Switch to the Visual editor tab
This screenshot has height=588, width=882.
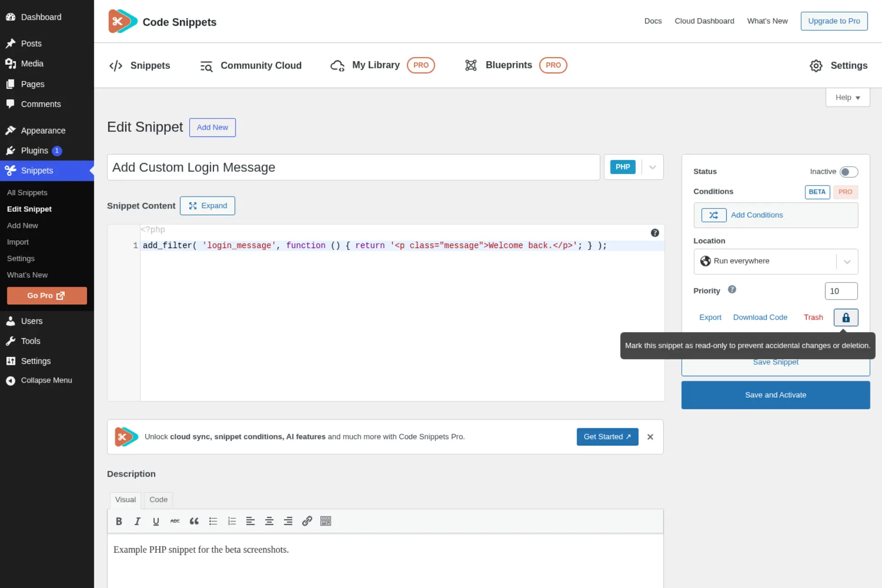(x=125, y=500)
